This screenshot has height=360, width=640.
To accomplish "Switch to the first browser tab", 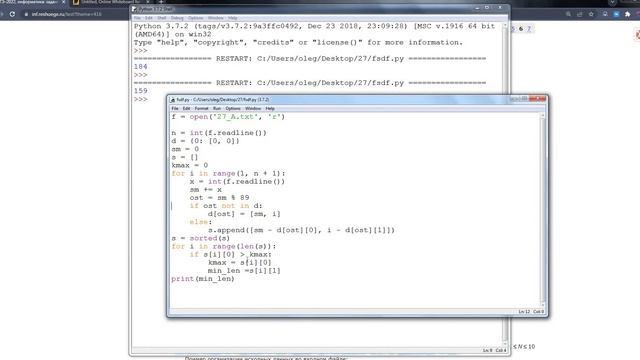I will (31, 2).
